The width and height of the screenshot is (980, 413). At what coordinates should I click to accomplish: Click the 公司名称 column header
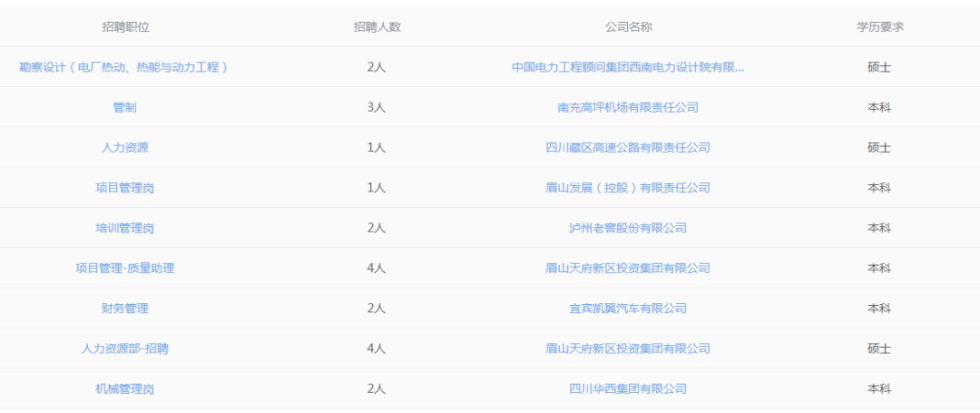coord(628,27)
